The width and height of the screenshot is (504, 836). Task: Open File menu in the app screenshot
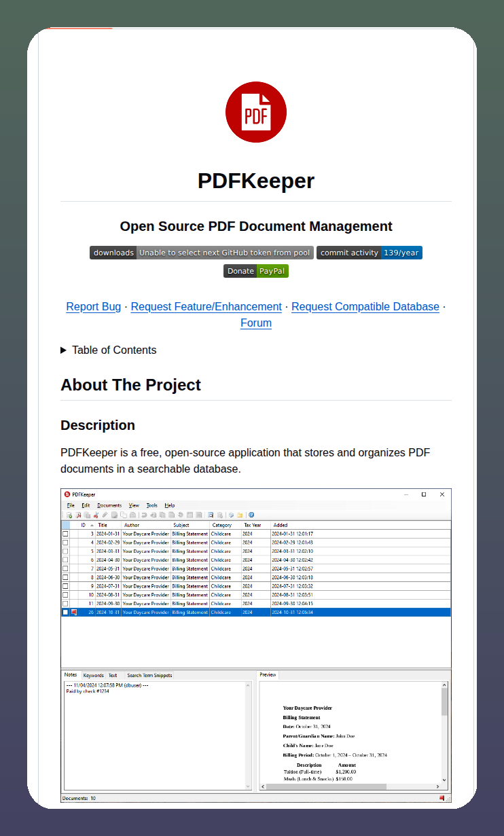(x=71, y=505)
